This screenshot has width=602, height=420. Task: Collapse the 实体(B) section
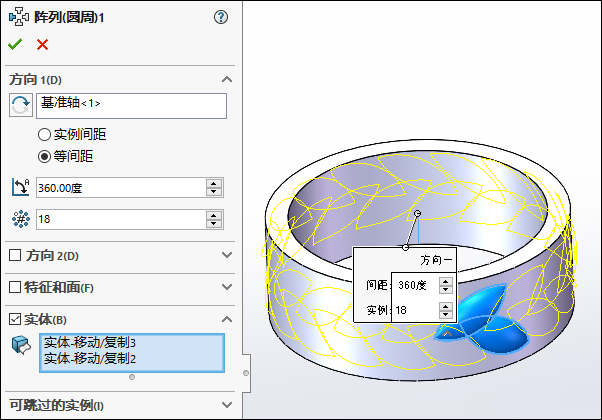pos(227,319)
